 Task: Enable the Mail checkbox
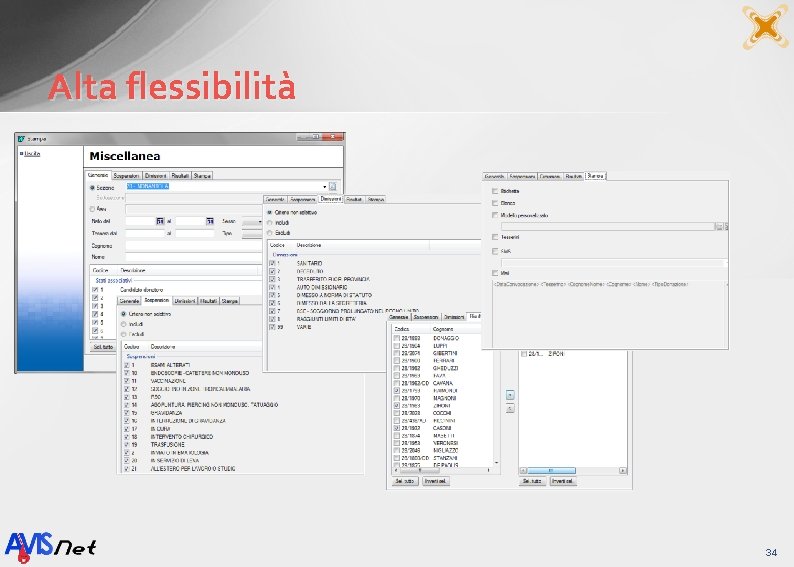(x=495, y=273)
